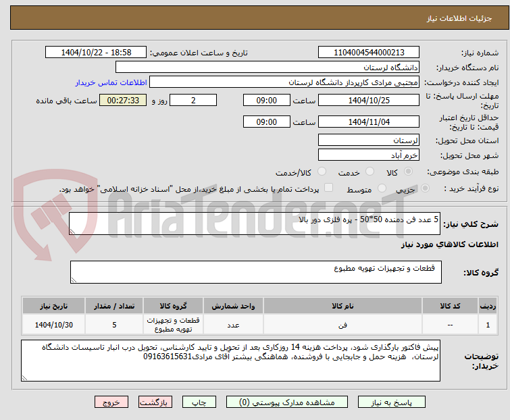This screenshot has height=420, width=510.
Task: Click the item name cell فن
Action: click(342, 325)
